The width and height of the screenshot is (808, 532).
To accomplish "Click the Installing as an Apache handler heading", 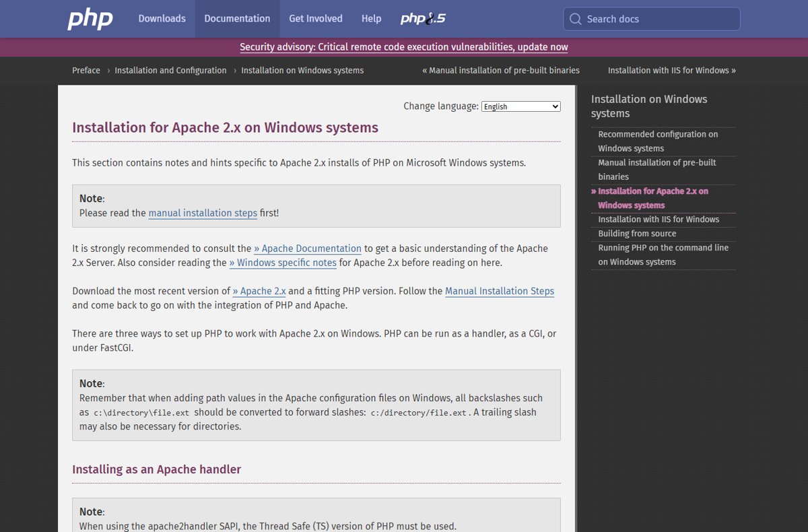I will pyautogui.click(x=156, y=469).
